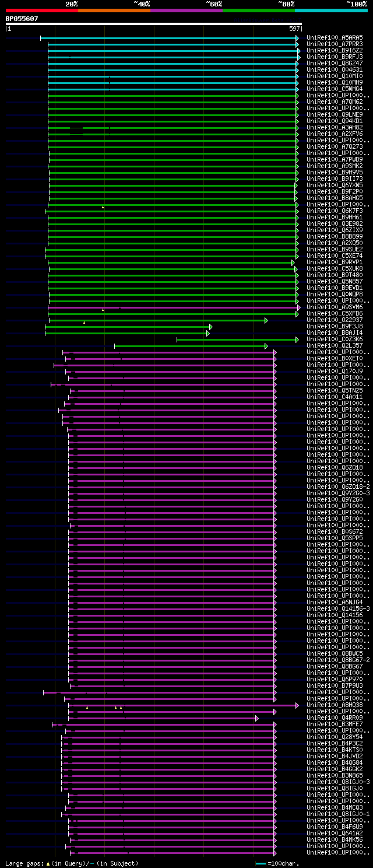Click the red 20% identity legend swatch
Screen dimensions: 373x868
point(42,10)
